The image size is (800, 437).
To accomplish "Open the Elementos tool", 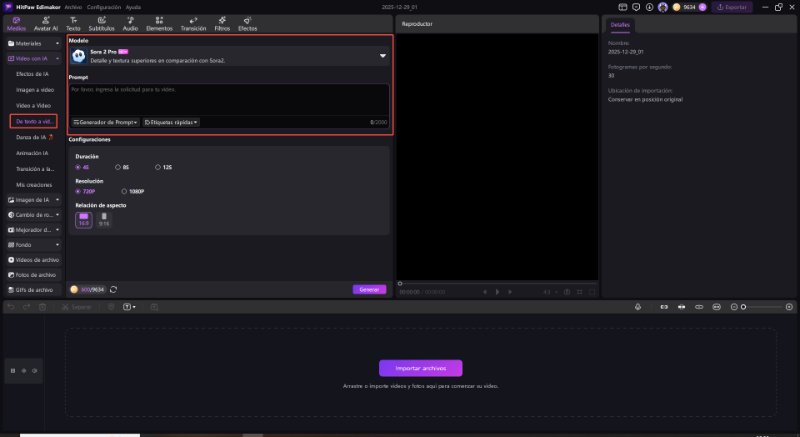I will 159,24.
